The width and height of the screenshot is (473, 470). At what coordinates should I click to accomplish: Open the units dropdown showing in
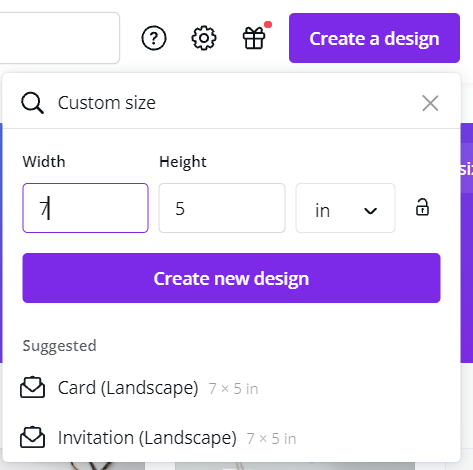(345, 208)
